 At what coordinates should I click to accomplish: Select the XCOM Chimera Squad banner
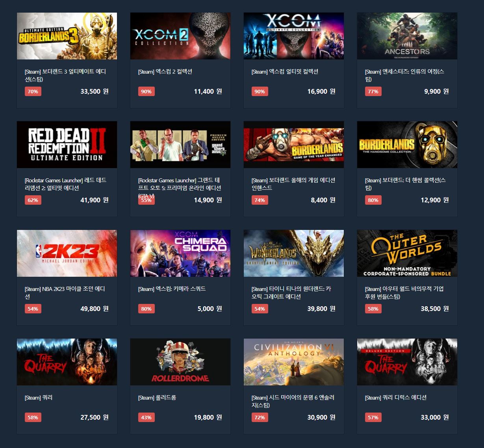pos(180,254)
